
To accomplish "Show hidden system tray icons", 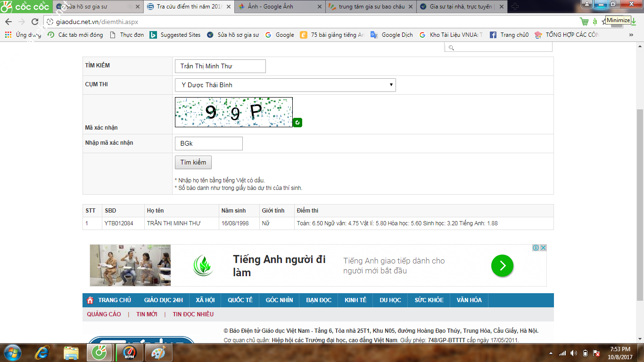I will 551,353.
